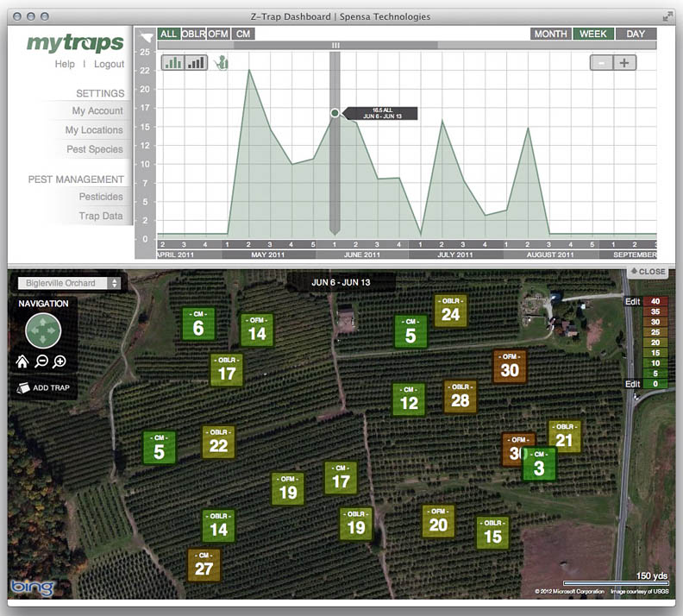Expand the chart corner arrow menu

[x=147, y=36]
